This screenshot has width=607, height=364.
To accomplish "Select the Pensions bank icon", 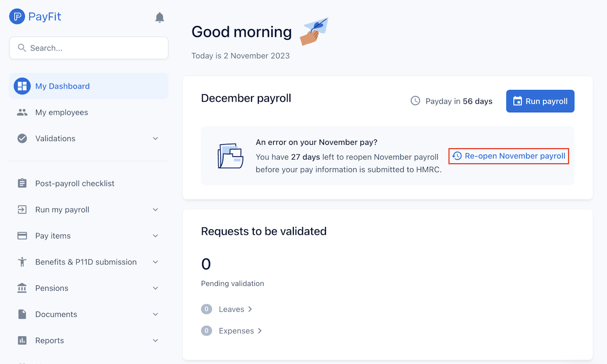I will [x=22, y=288].
